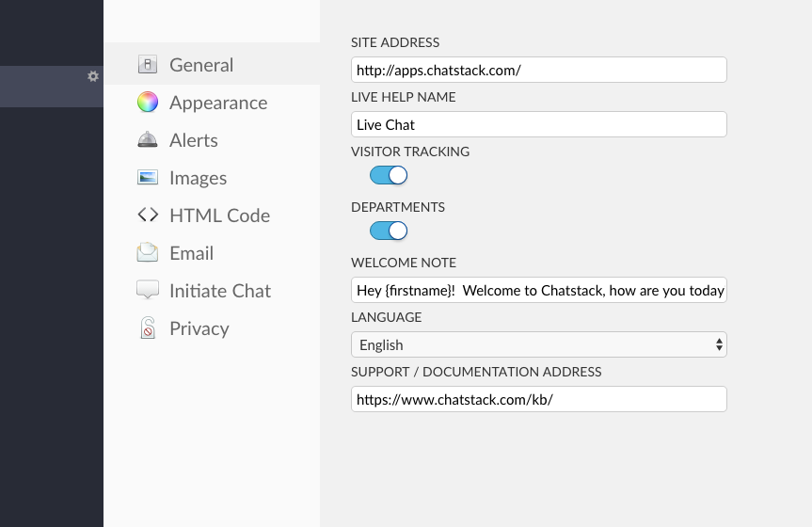Click the DEPARTMENTS label
812x527 pixels.
pyautogui.click(x=398, y=207)
